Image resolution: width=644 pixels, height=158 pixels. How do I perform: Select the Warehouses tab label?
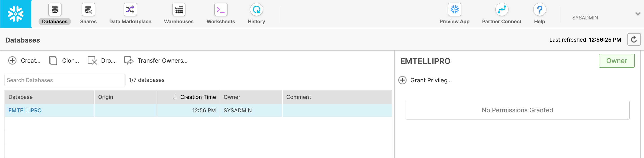[179, 21]
